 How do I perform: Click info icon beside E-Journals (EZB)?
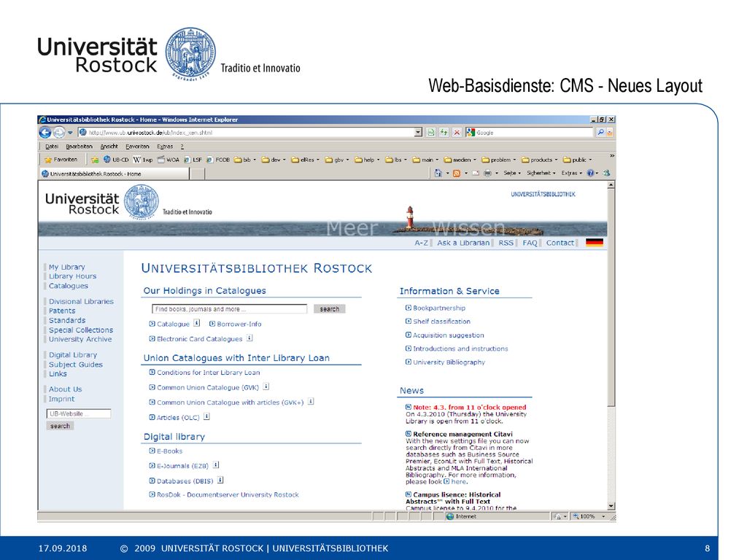(x=216, y=464)
